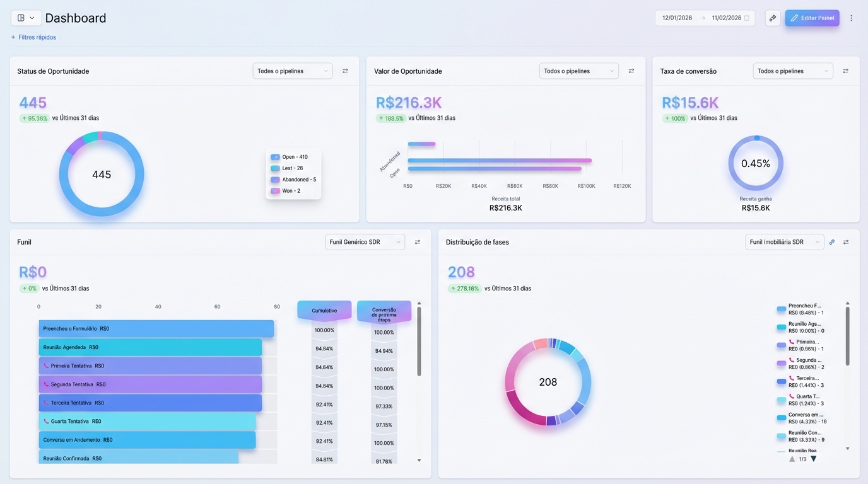This screenshot has height=484, width=868.
Task: Click the 278.16% change badge
Action: [464, 289]
